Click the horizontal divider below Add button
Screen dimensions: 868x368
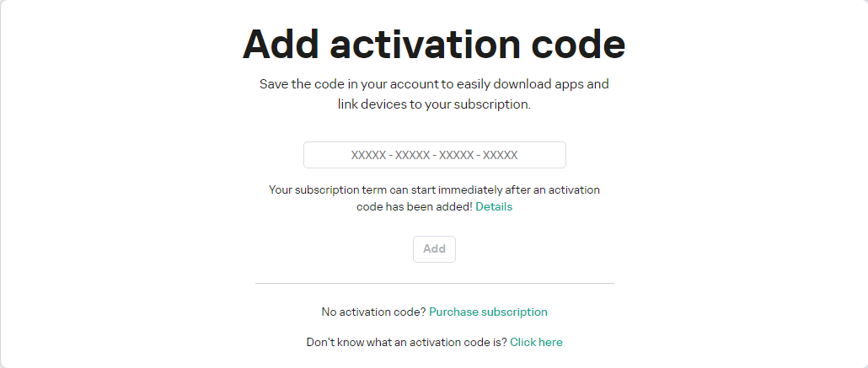tap(434, 284)
